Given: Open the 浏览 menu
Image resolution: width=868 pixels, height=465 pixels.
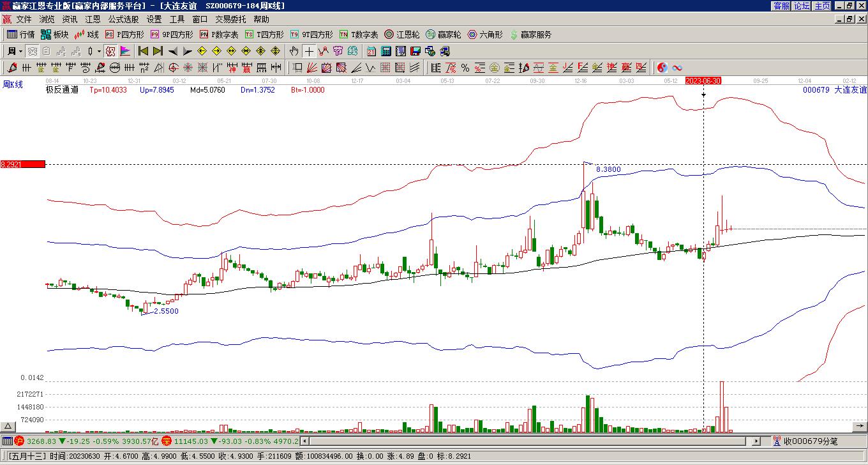Looking at the screenshot, I should (x=47, y=19).
